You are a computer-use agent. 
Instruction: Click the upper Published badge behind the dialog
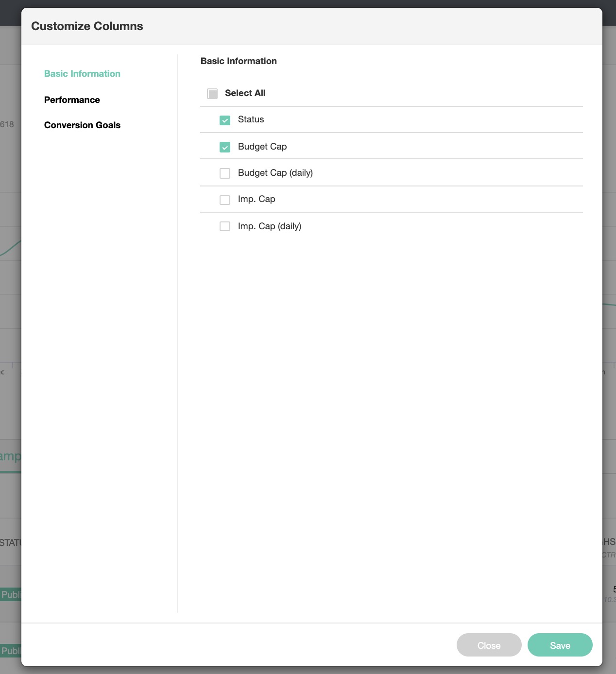click(x=10, y=595)
